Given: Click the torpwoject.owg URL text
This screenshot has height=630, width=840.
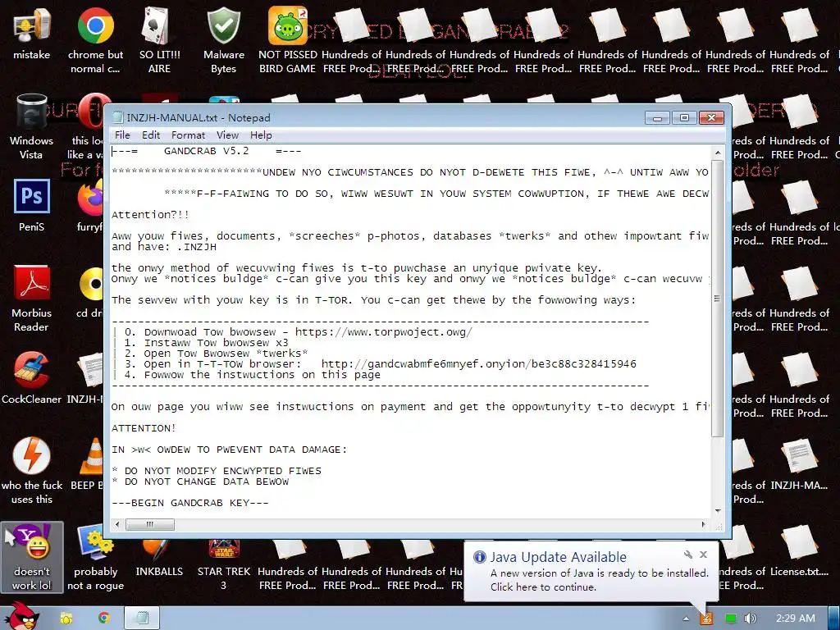Looking at the screenshot, I should pyautogui.click(x=384, y=332).
